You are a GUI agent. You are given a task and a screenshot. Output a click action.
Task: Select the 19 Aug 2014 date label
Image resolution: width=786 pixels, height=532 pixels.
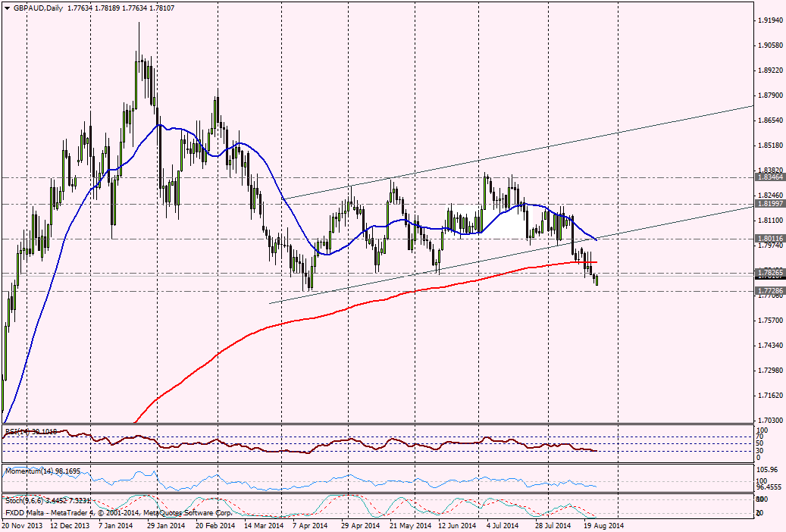pyautogui.click(x=603, y=524)
